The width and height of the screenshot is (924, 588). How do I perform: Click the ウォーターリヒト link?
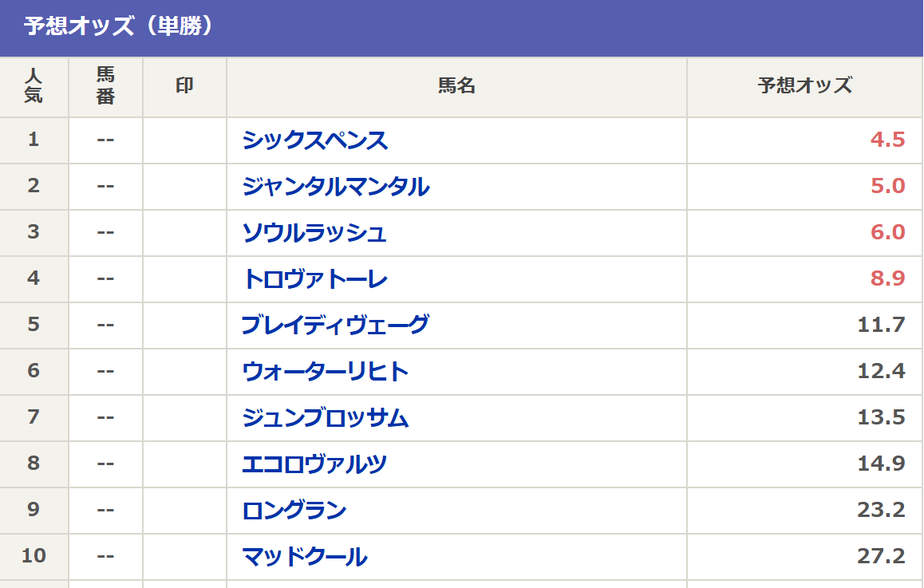(326, 372)
